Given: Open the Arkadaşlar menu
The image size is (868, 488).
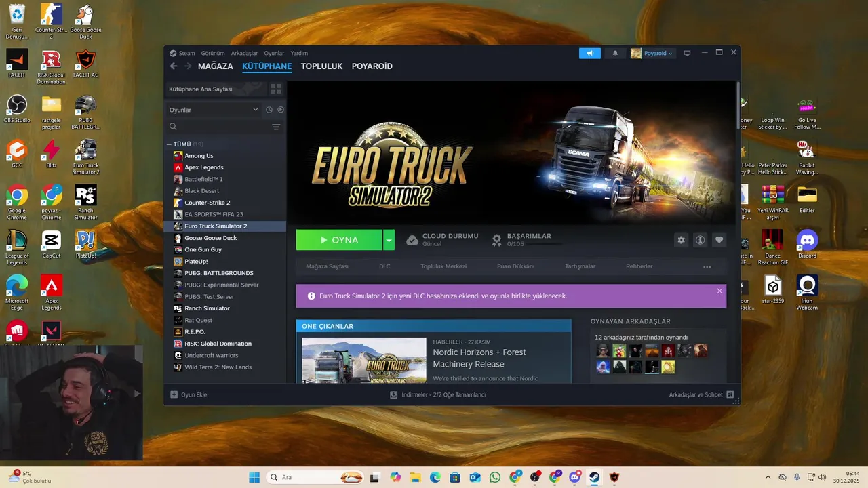Looking at the screenshot, I should pos(244,53).
